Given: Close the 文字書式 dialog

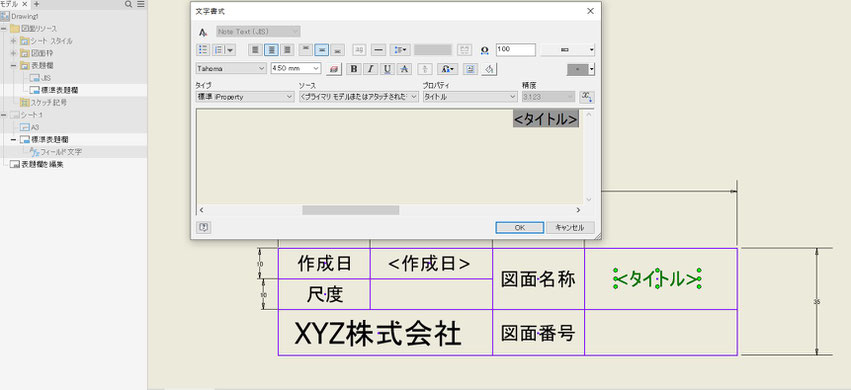Looking at the screenshot, I should 590,11.
